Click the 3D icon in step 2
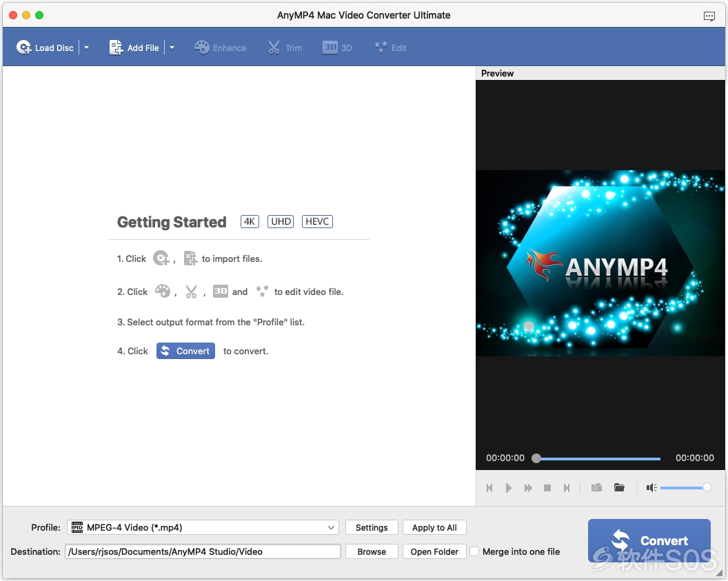This screenshot has width=728, height=581. 220,291
